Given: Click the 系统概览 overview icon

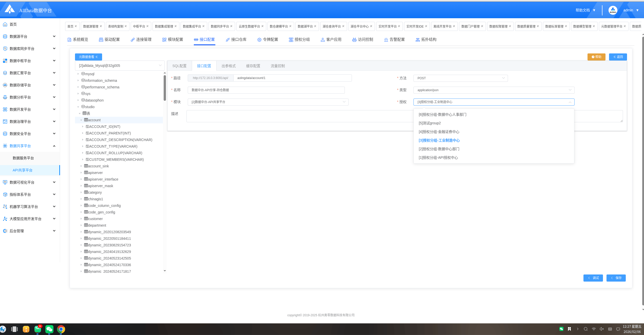Looking at the screenshot, I should (x=69, y=40).
